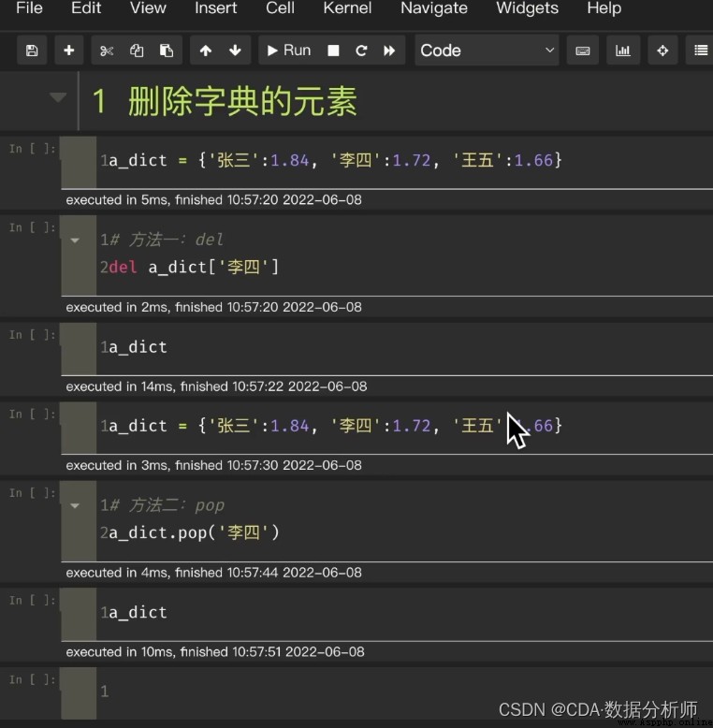Click timing text finished 10:57:30
The image size is (713, 728).
(269, 465)
